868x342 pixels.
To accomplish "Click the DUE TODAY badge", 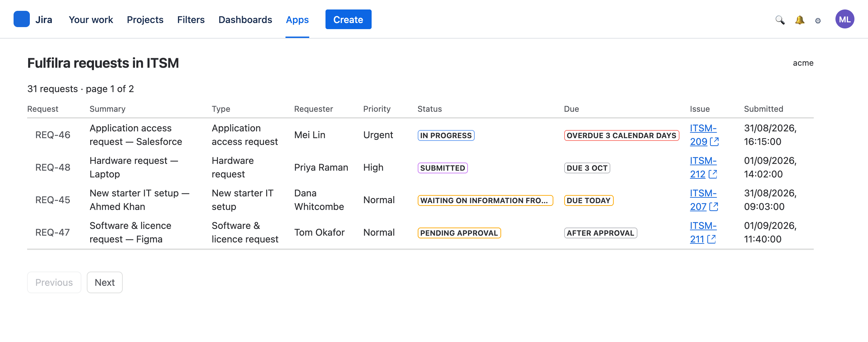I will (589, 200).
